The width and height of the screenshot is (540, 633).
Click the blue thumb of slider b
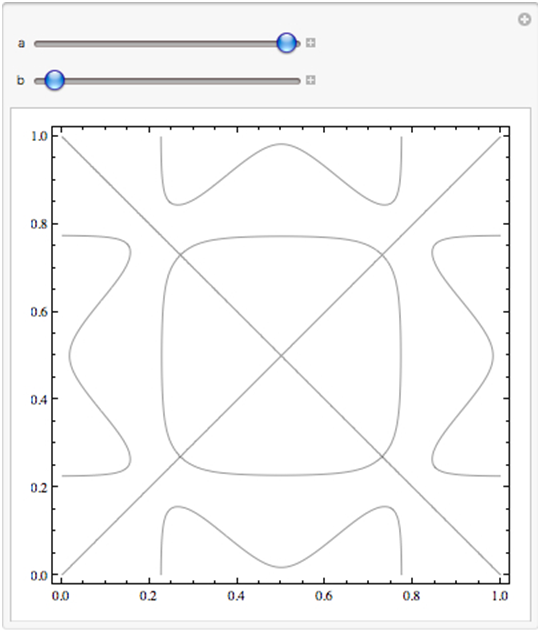tap(54, 80)
